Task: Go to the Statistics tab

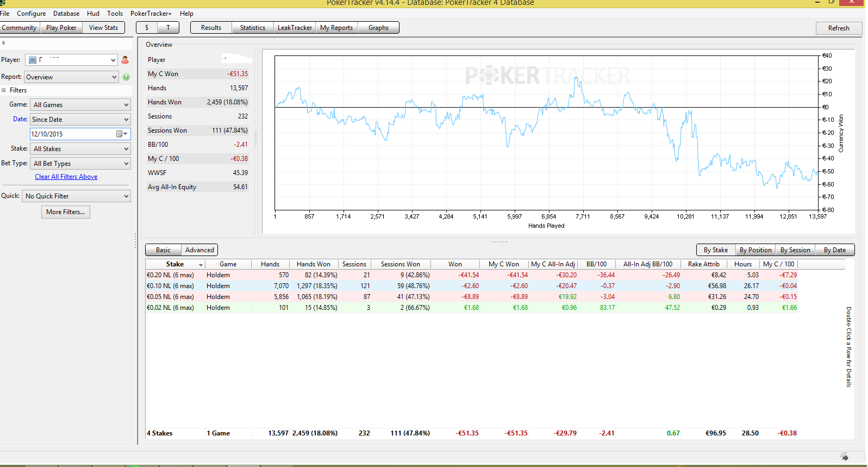Action: tap(253, 28)
